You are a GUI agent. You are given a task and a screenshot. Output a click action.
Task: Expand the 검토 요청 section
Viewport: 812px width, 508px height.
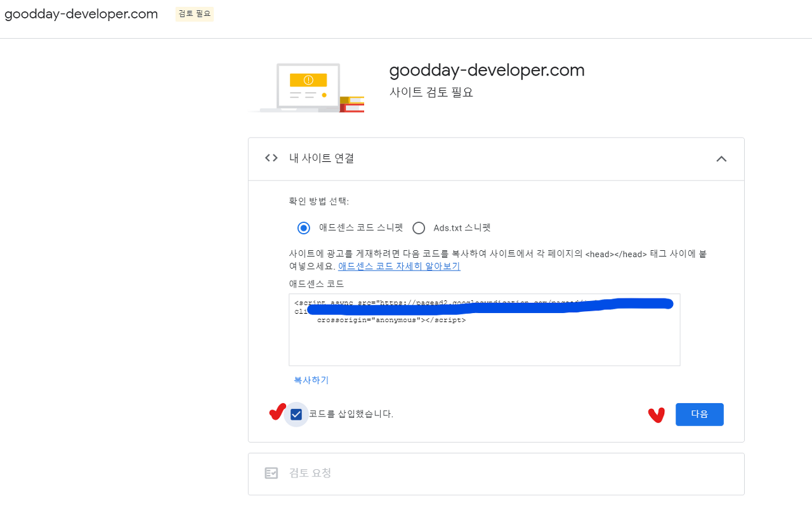(x=496, y=474)
